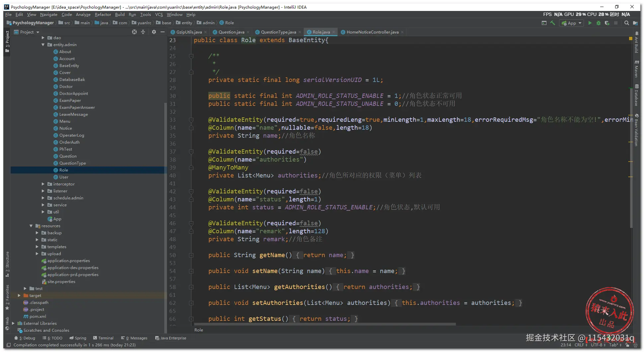Click the Spring tool window button

click(x=78, y=338)
